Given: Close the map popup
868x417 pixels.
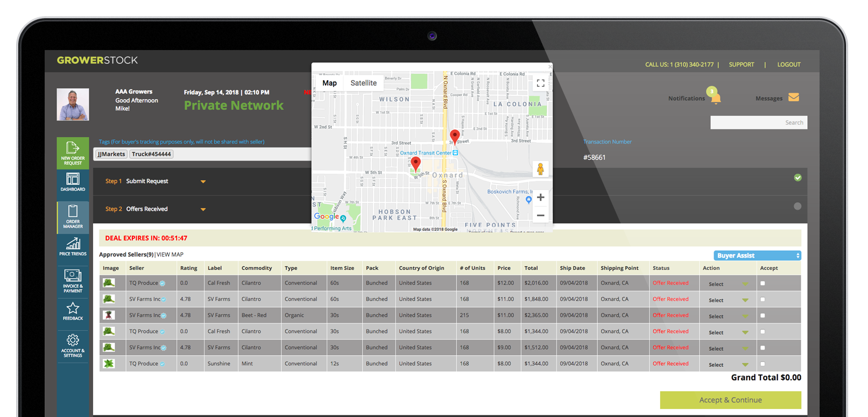Looking at the screenshot, I should pos(550,67).
